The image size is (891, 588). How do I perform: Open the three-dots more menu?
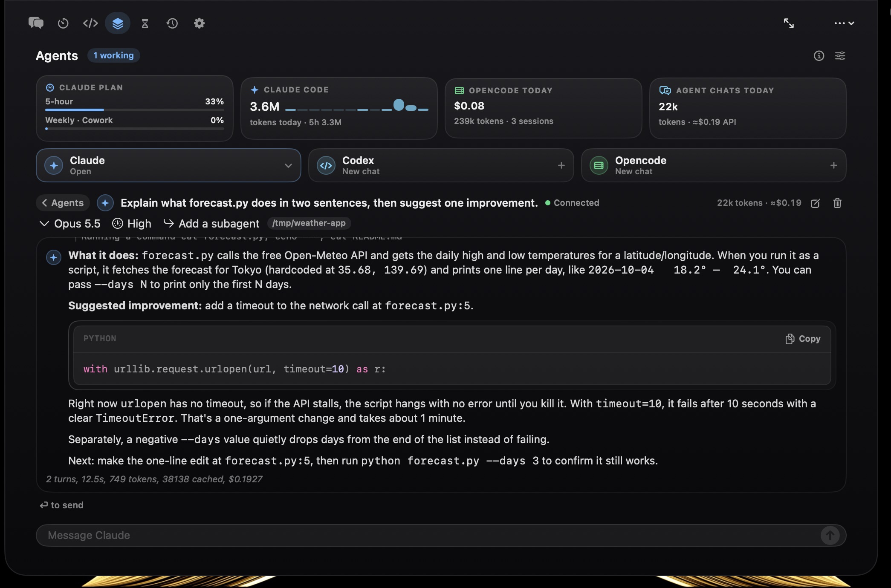click(844, 23)
